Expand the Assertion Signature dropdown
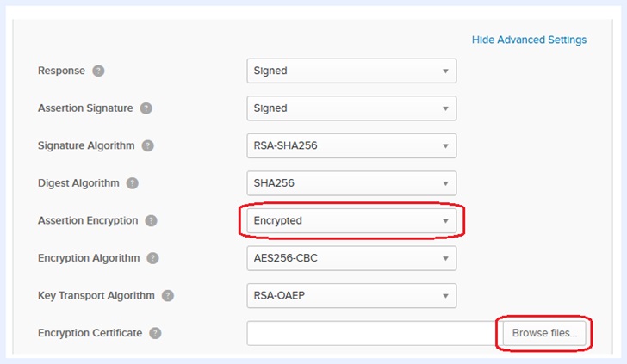 click(351, 108)
